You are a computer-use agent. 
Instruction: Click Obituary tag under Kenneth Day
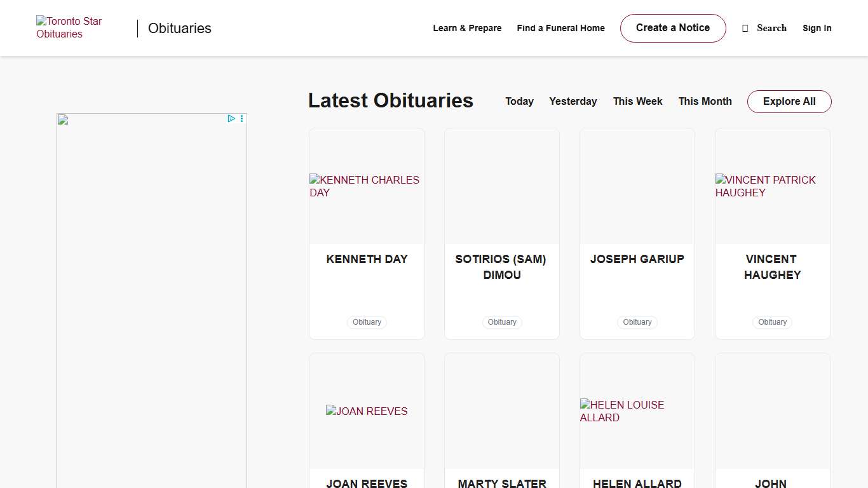click(367, 322)
